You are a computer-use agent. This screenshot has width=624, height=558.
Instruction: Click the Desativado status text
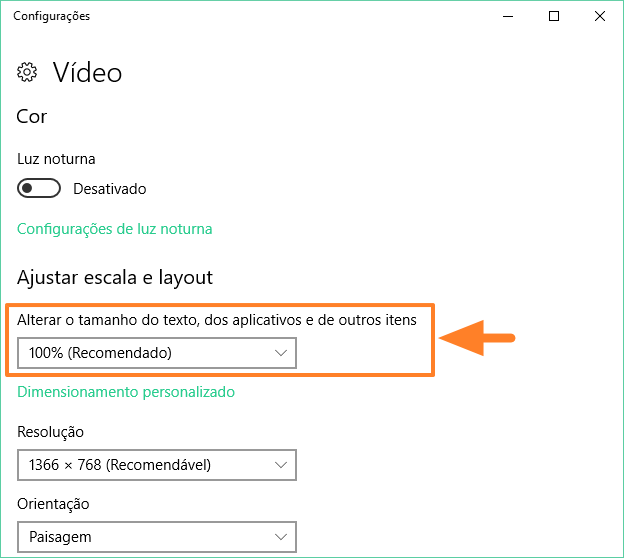click(110, 189)
